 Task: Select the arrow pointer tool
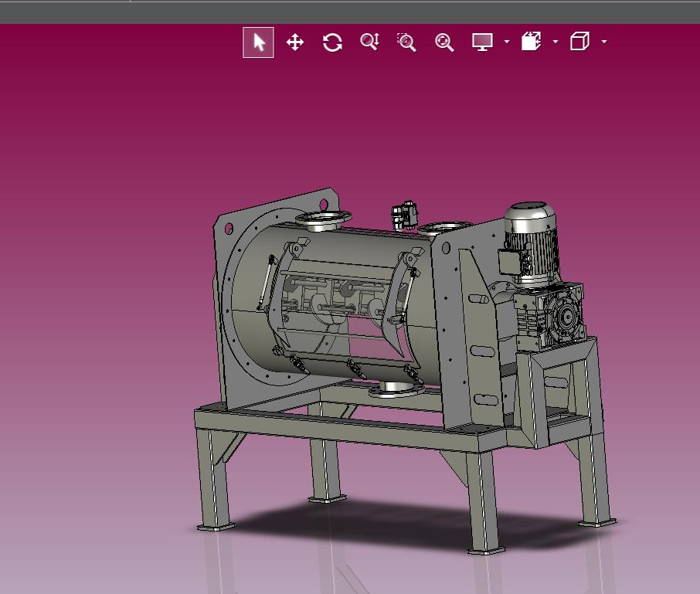pyautogui.click(x=259, y=42)
